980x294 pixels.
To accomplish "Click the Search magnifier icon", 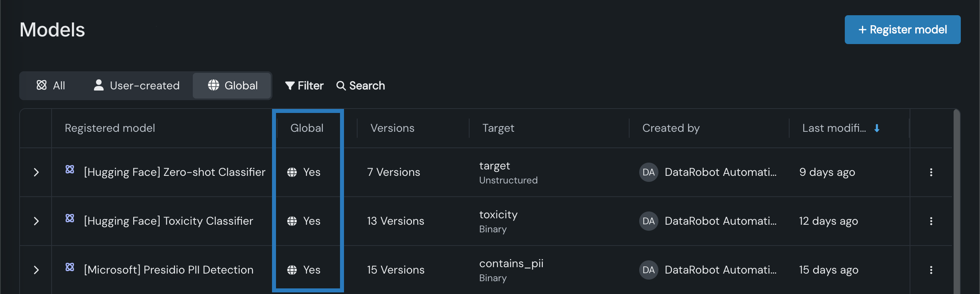I will pos(341,86).
